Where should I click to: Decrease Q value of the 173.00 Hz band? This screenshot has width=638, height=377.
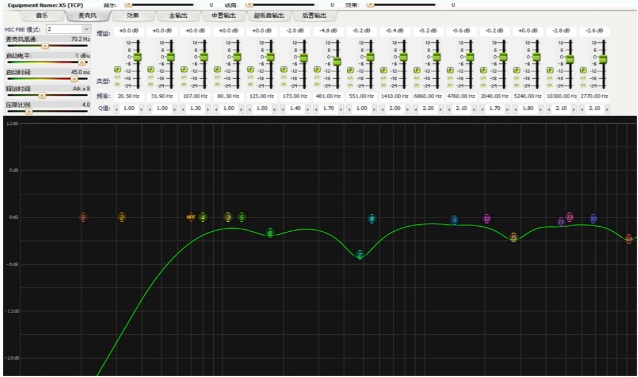(283, 109)
